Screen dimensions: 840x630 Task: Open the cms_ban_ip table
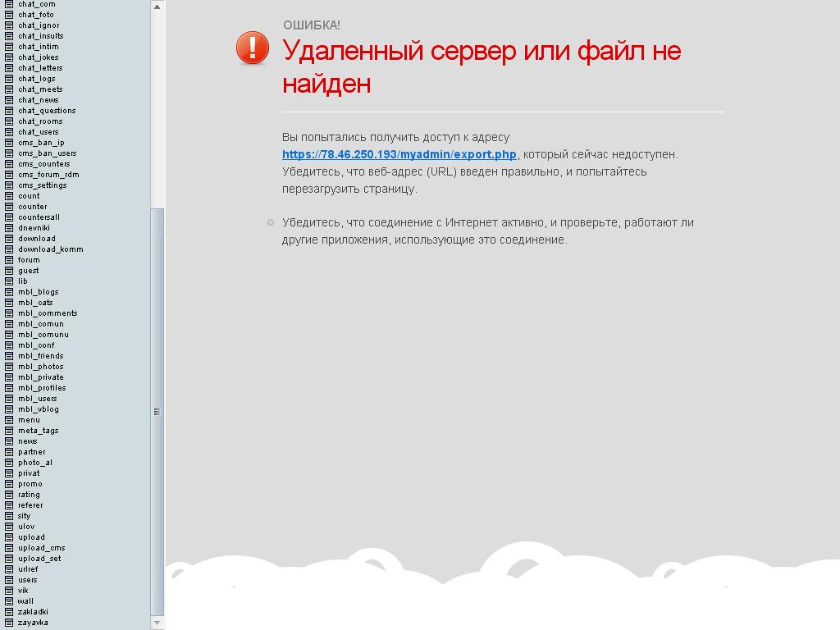point(41,143)
